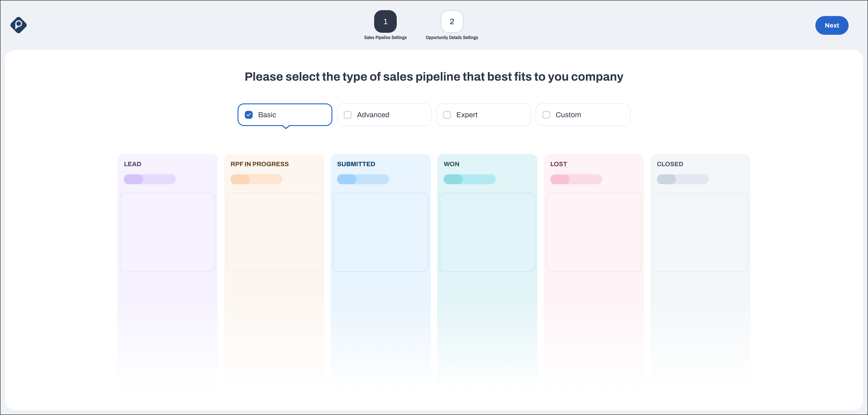
Task: Select the Custom pipeline option
Action: point(546,114)
